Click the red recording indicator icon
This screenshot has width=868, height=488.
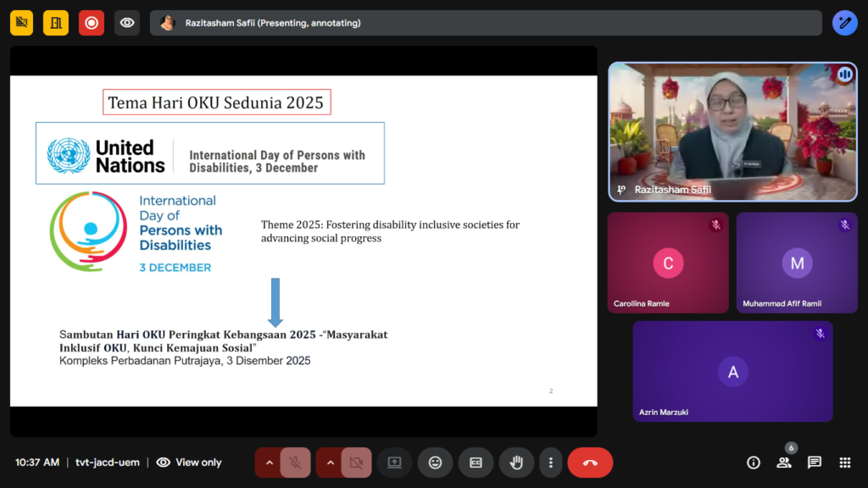pos(92,23)
